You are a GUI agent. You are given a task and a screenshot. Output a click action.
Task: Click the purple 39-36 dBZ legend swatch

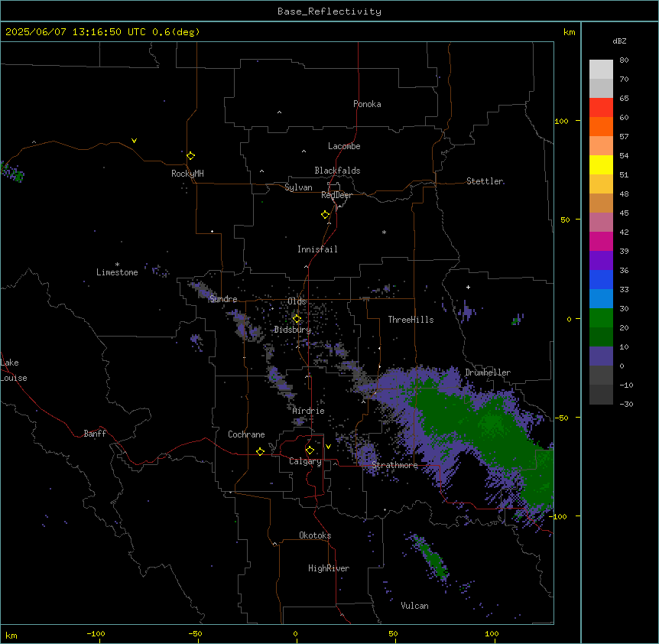(x=601, y=260)
